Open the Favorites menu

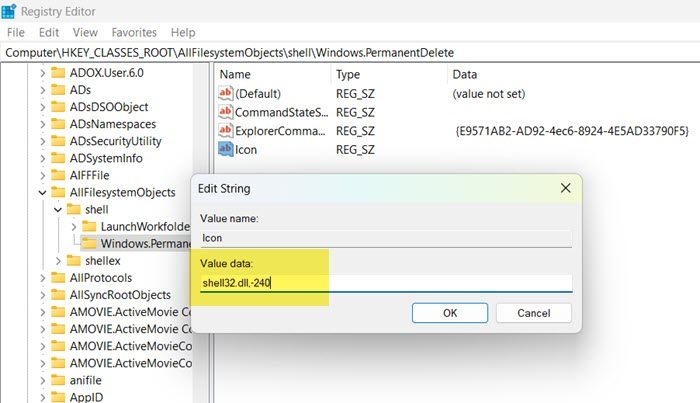click(134, 33)
